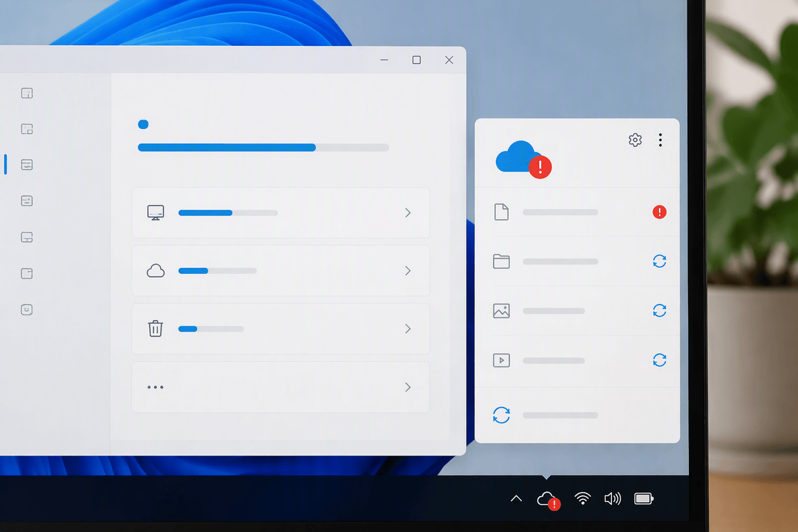Select the active sidebar item beside blue indicator
The image size is (798, 532).
point(27,165)
